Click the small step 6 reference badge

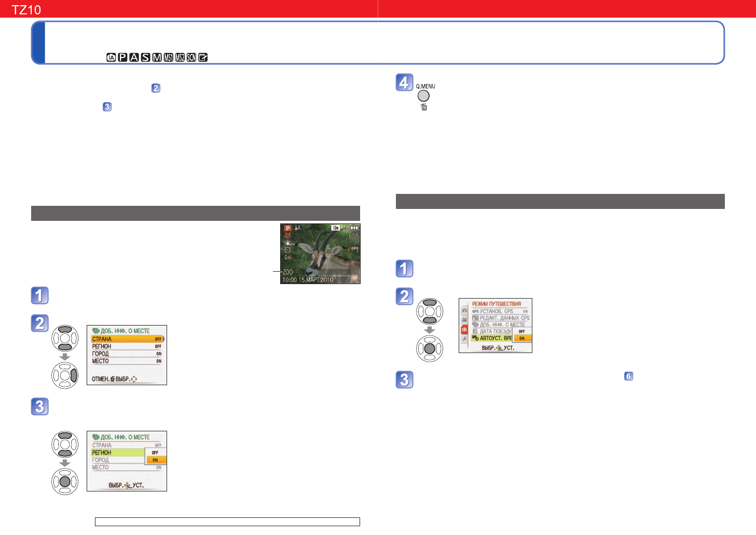[x=628, y=376]
